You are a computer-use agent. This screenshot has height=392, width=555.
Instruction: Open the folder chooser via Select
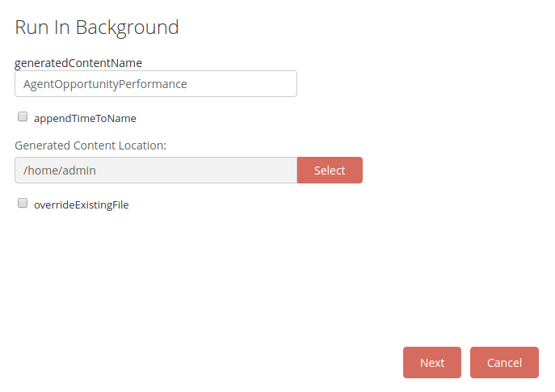tap(330, 171)
